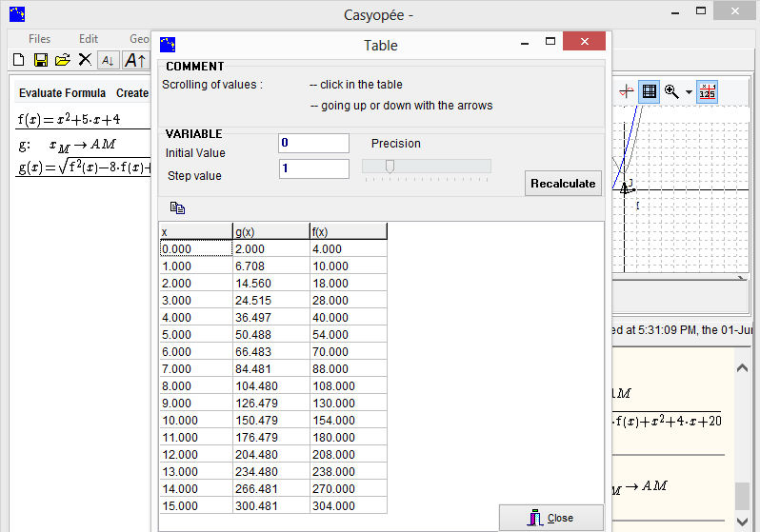Click the g(x) value 66.483
The image size is (760, 532).
click(270, 352)
